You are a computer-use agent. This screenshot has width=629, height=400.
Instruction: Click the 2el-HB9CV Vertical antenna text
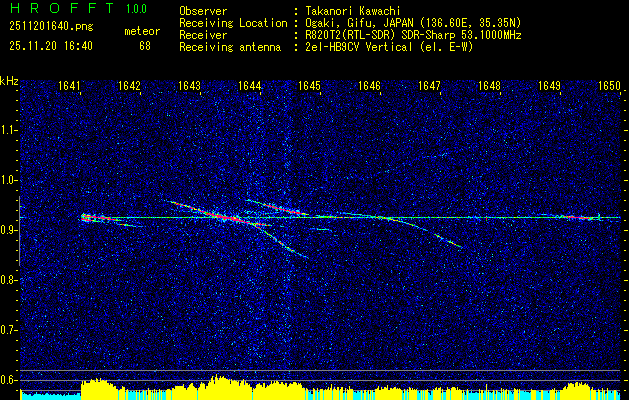[388, 47]
